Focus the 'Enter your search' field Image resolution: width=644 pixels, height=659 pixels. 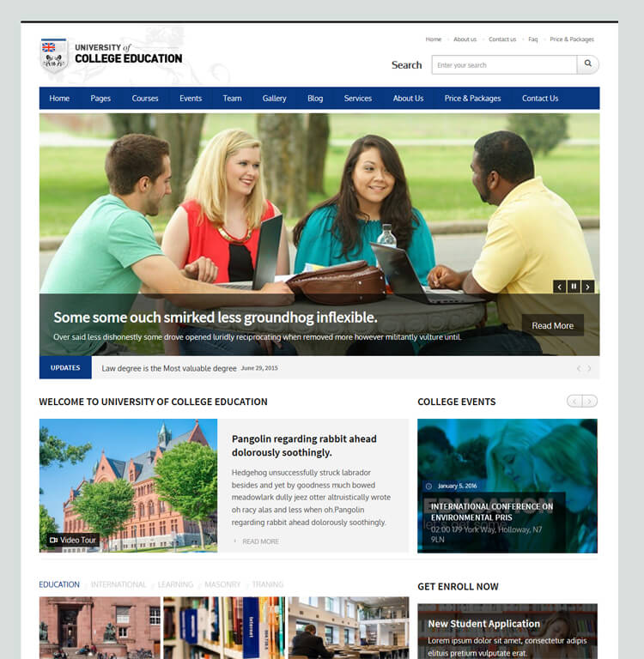click(x=504, y=64)
